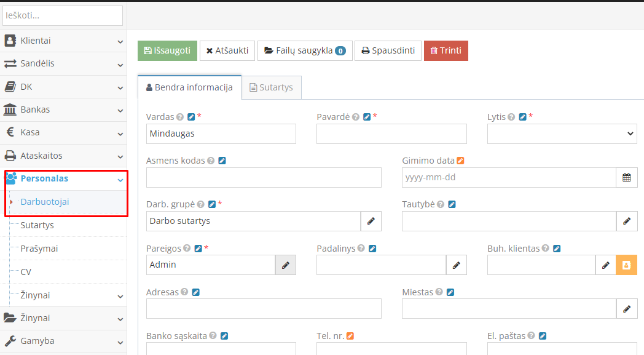Click the pencil button next to Padalinys field
Viewport: 644px width, 355px height.
[x=456, y=265]
